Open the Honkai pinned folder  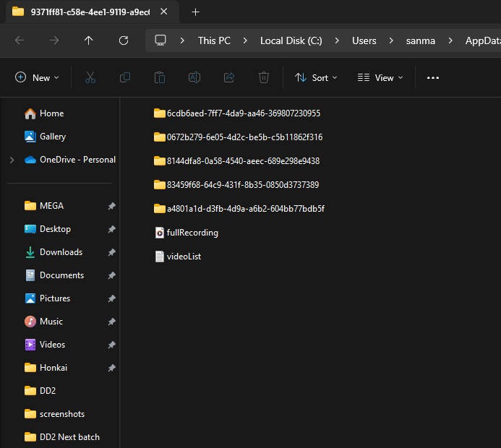pyautogui.click(x=46, y=368)
